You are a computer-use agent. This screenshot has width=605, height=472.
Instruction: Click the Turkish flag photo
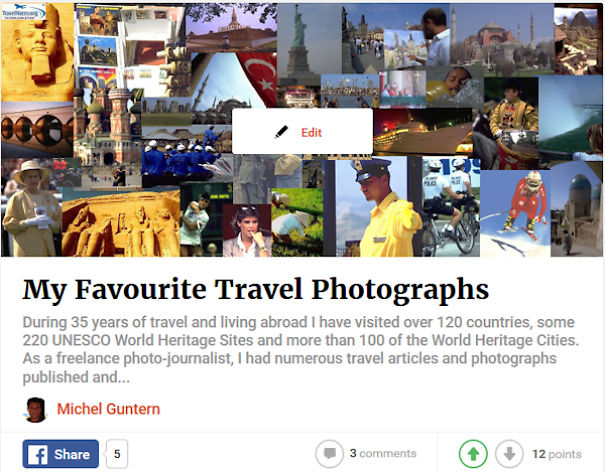pos(257,79)
